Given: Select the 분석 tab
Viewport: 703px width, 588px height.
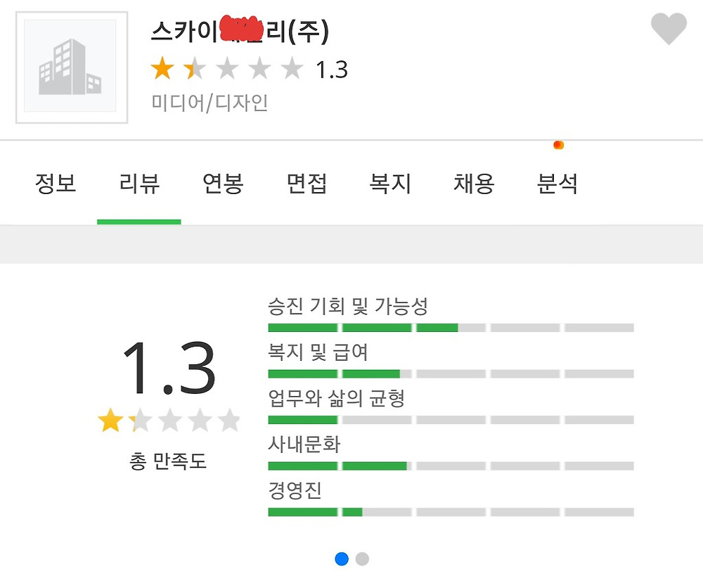Looking at the screenshot, I should [x=557, y=184].
